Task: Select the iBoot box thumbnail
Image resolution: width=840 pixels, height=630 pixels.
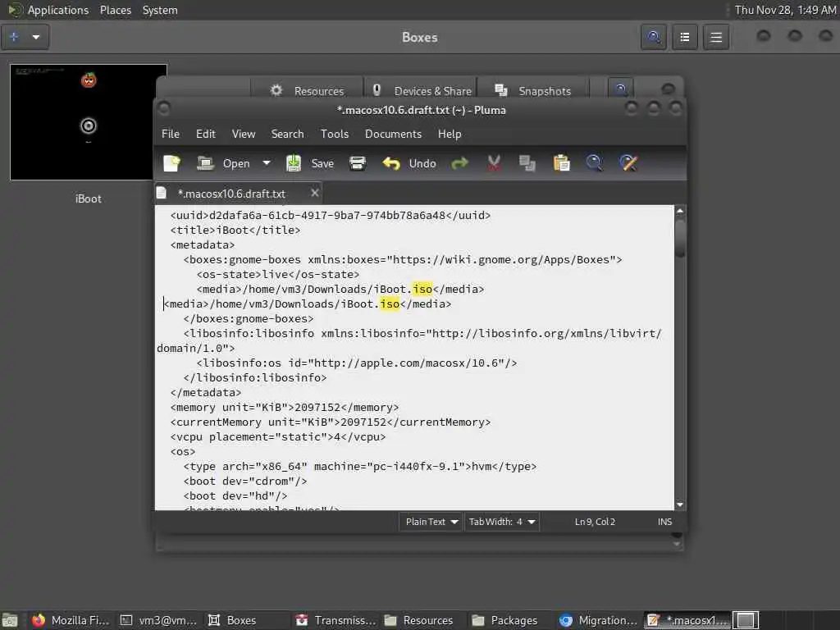Action: point(89,122)
